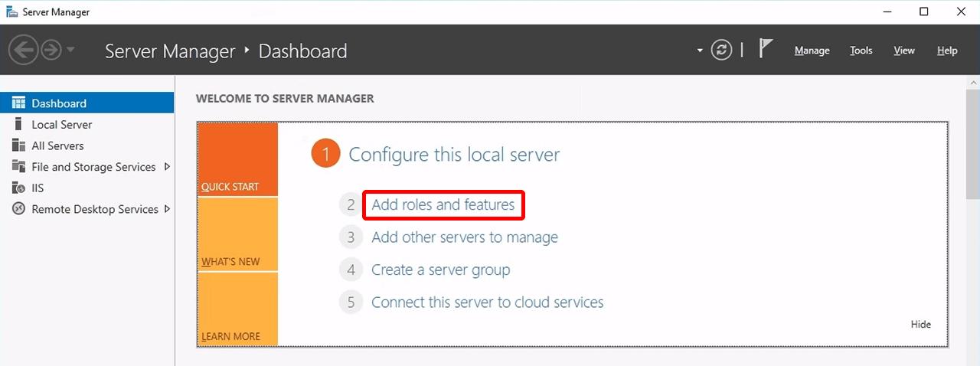Click the forward navigation arrow
980x366 pixels.
point(51,51)
